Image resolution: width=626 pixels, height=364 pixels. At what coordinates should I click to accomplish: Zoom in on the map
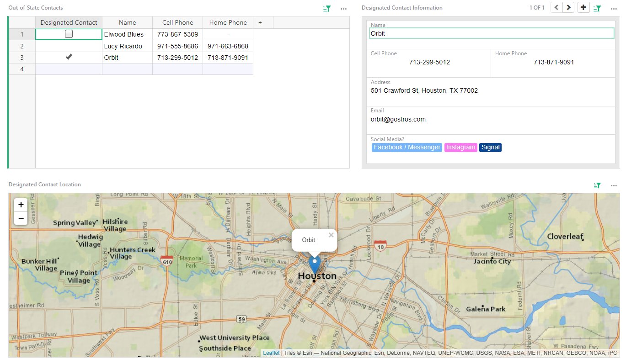[x=21, y=205]
